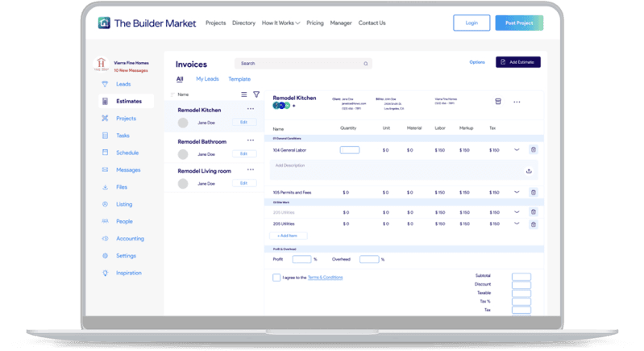This screenshot has height=351, width=644.
Task: Open Projects in top navigation
Action: point(216,23)
